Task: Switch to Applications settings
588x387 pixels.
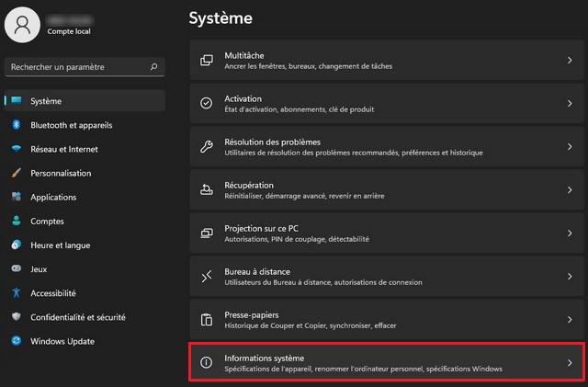Action: [x=85, y=197]
